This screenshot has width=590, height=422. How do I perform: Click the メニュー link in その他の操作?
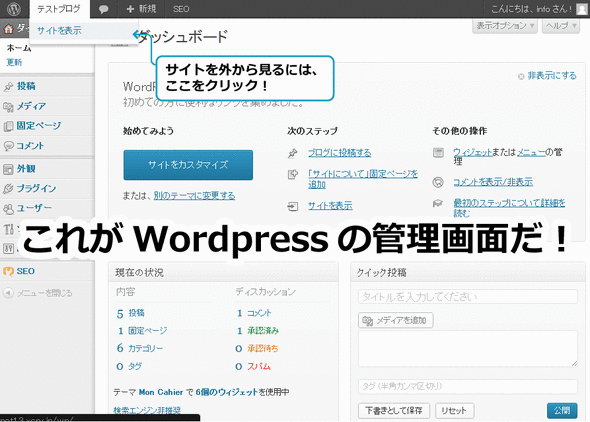[x=531, y=152]
